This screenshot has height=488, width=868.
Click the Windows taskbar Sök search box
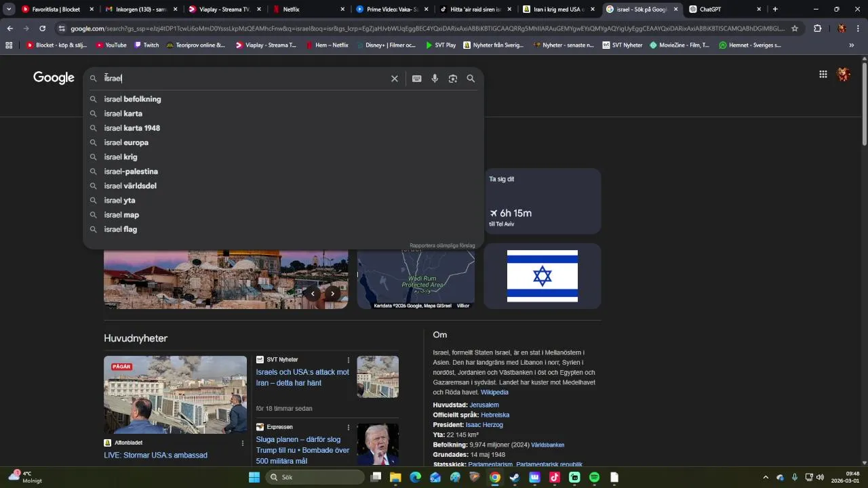tap(315, 477)
